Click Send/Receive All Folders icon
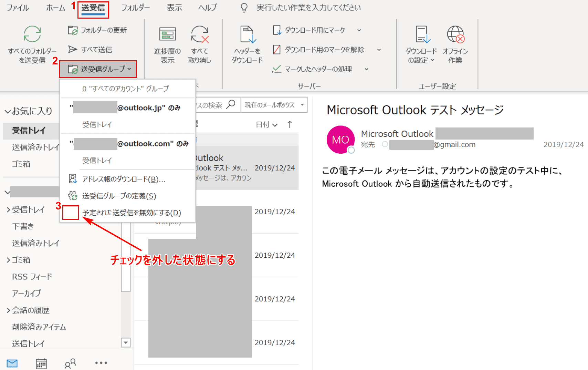 pos(32,34)
